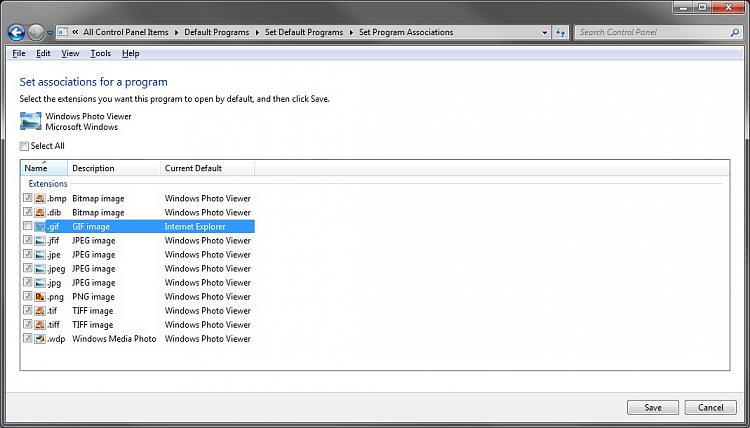Uncheck the .jpeg extension checkbox
750x428 pixels.
click(x=28, y=268)
